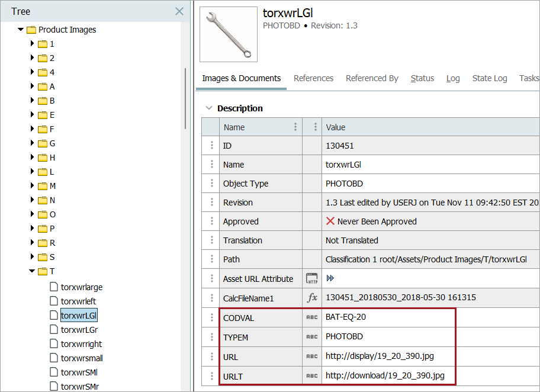Screen dimensions: 540x392
Task: Click the Asset URL Attribute HTTP icon
Action: [312, 278]
